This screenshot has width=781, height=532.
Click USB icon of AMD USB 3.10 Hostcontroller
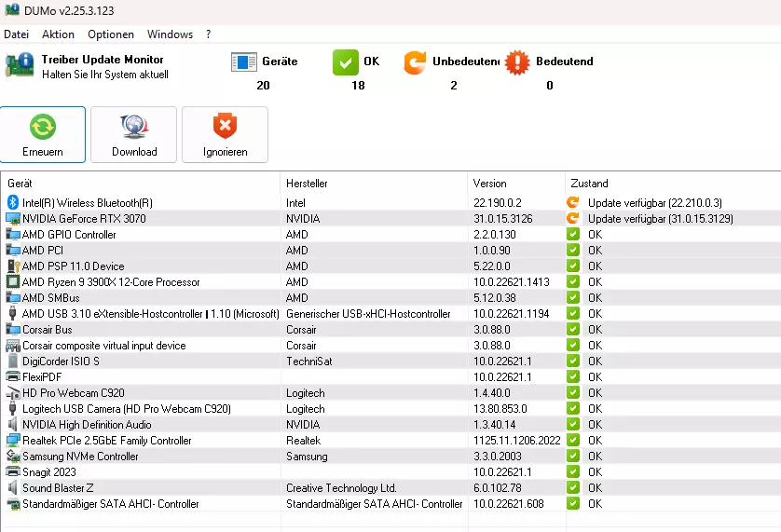(x=13, y=313)
